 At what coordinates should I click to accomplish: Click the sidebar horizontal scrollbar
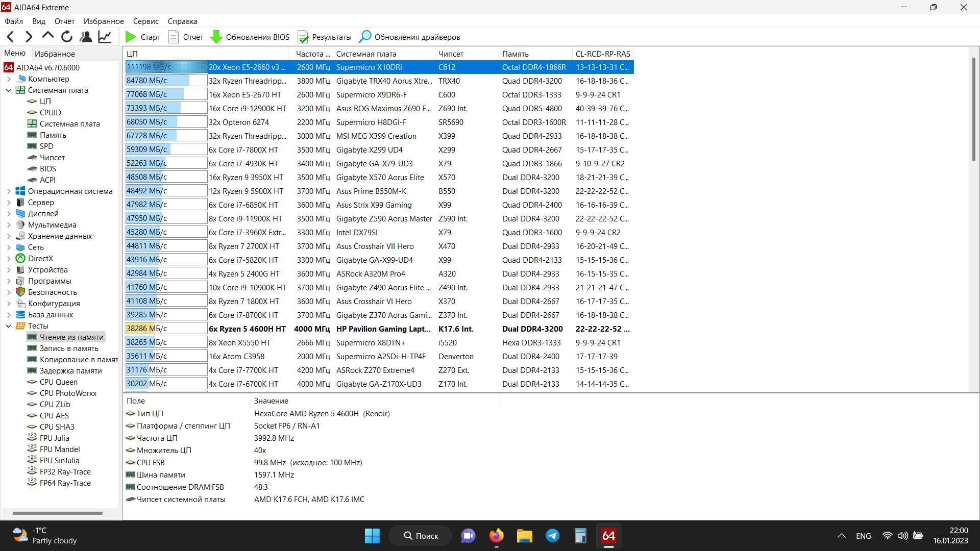(x=57, y=513)
